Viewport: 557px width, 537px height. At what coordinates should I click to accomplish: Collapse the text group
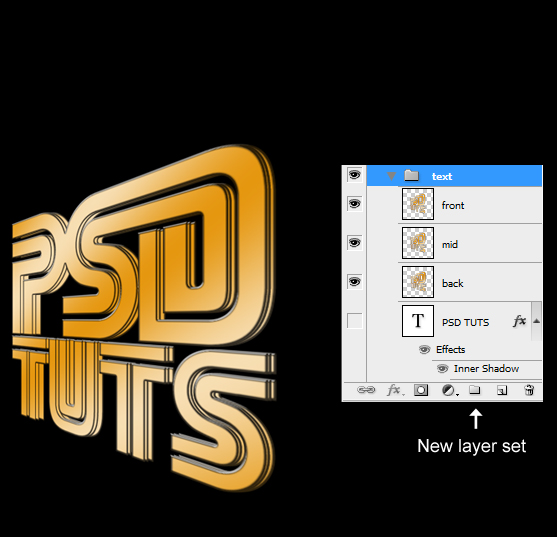point(391,176)
